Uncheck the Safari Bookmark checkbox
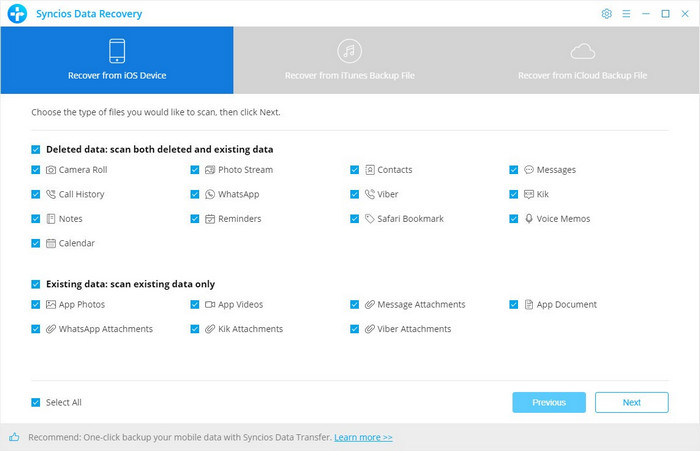700x451 pixels. [354, 219]
